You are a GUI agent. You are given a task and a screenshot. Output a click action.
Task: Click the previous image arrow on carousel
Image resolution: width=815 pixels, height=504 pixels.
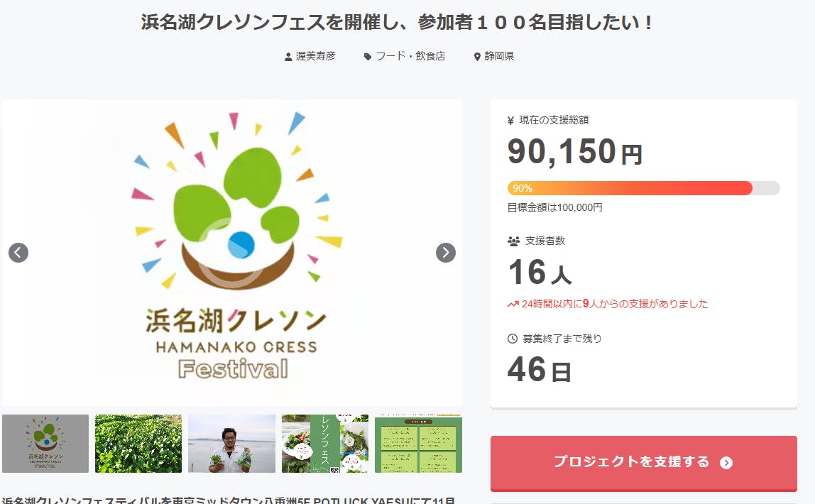point(18,253)
